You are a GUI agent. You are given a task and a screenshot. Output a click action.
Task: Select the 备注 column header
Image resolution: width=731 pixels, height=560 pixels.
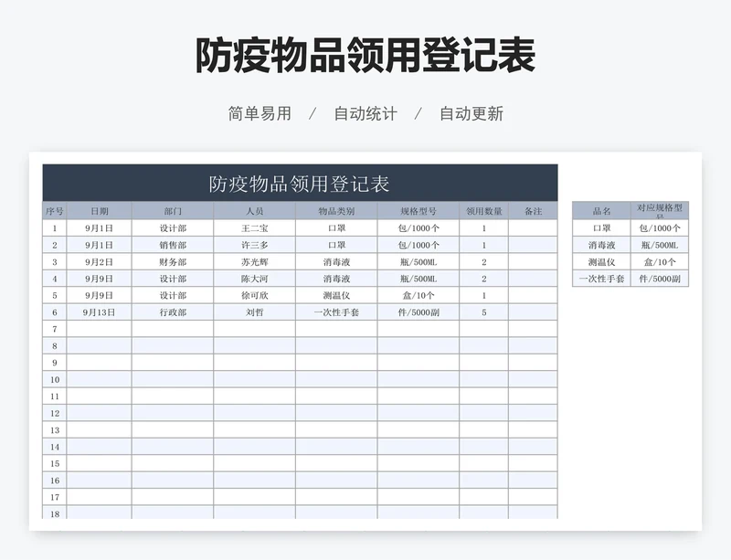[533, 211]
